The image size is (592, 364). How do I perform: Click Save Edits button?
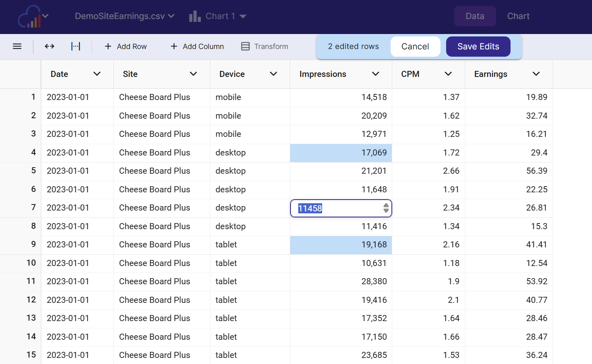[478, 47]
